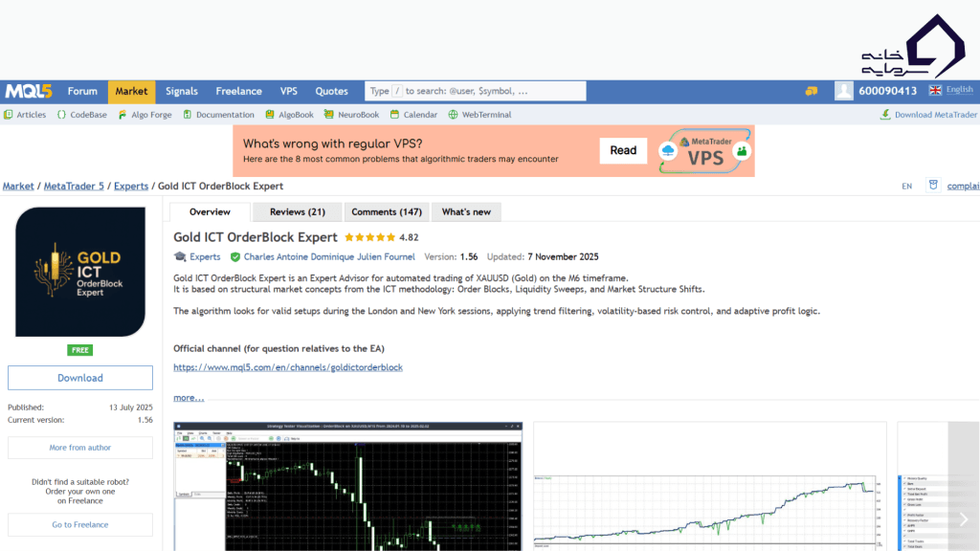Click the Experts category gear icon
This screenshot has width=980, height=551.
(x=180, y=256)
